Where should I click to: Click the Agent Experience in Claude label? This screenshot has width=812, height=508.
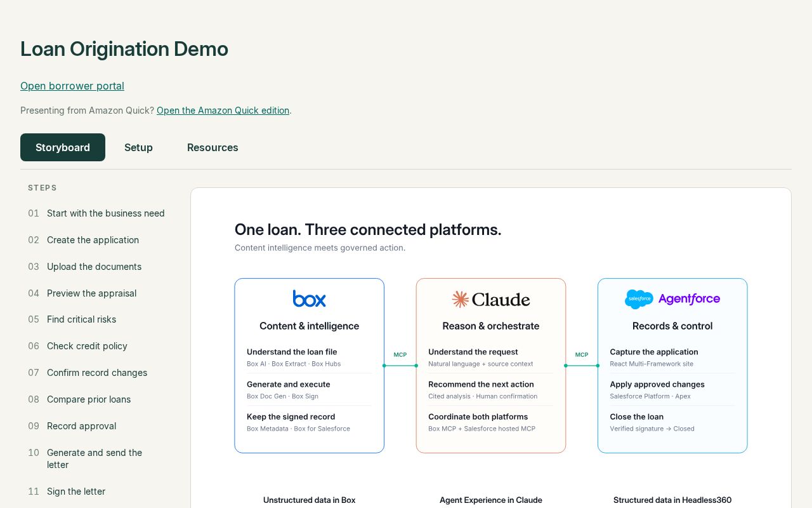pos(491,500)
